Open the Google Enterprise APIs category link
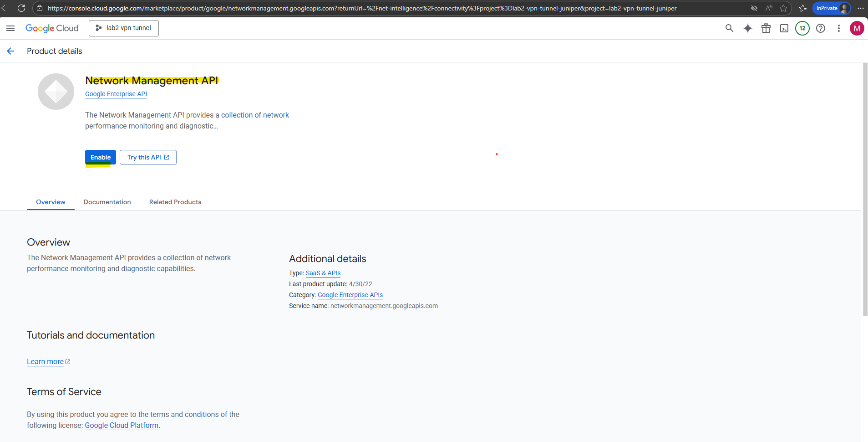Viewport: 868px width, 442px height. [x=350, y=295]
